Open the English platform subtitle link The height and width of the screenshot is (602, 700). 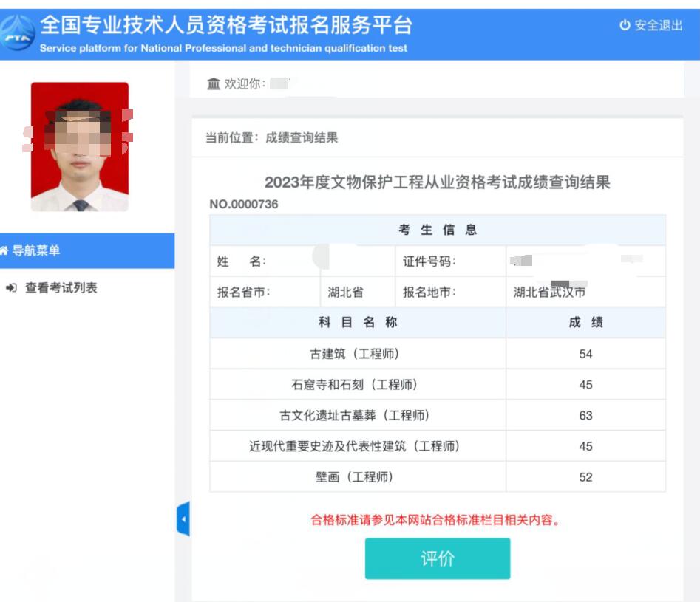(226, 47)
